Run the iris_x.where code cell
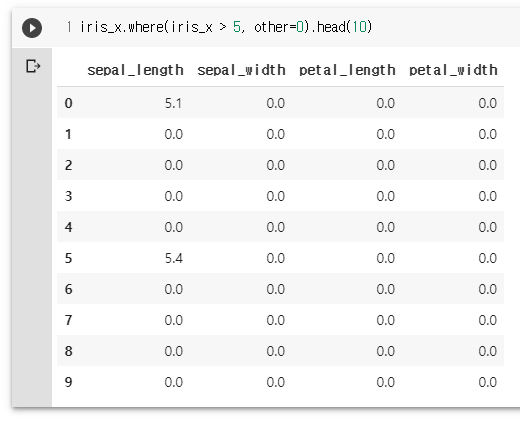 [x=32, y=28]
